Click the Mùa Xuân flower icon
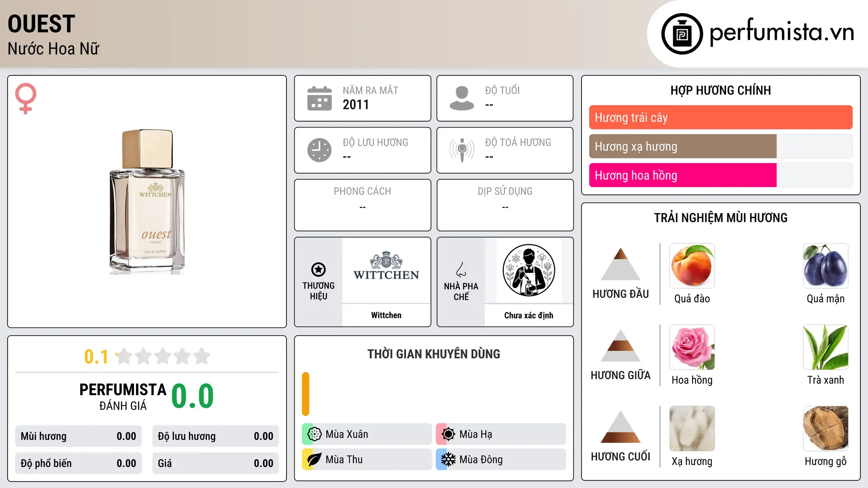The image size is (868, 488). click(x=314, y=434)
